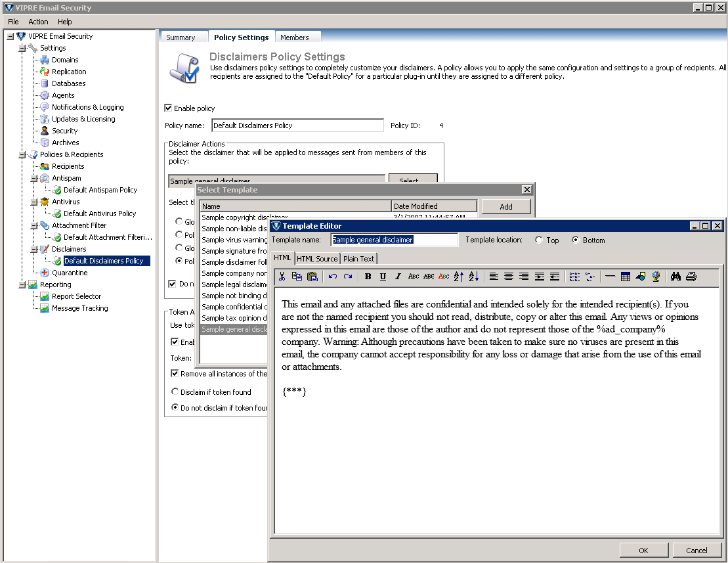Toggle bold formatting
The height and width of the screenshot is (563, 728).
[x=368, y=277]
